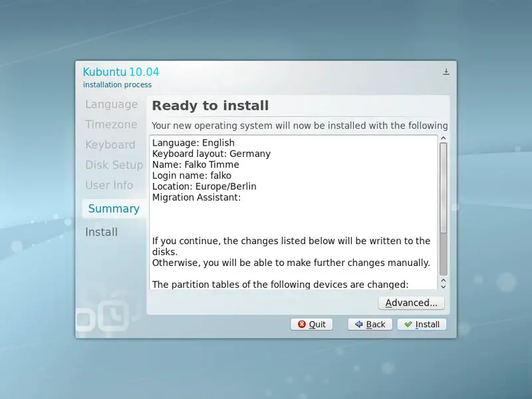Click the second up arrow near scrollbar bottom
This screenshot has height=399, width=532.
[443, 281]
